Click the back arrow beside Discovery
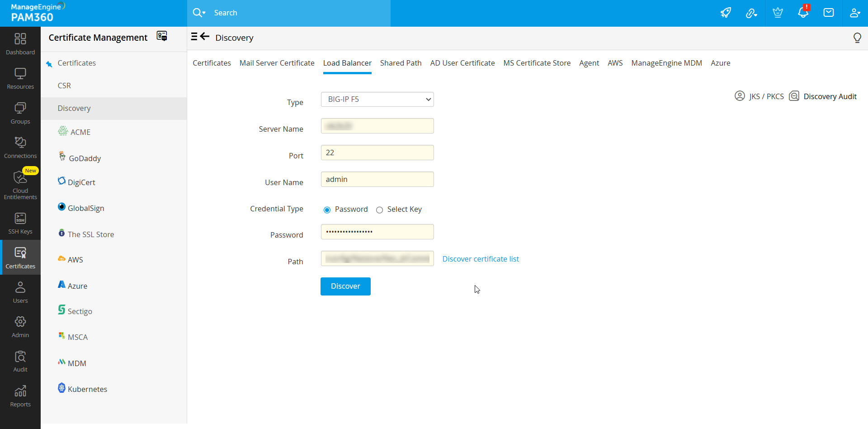 [x=205, y=37]
